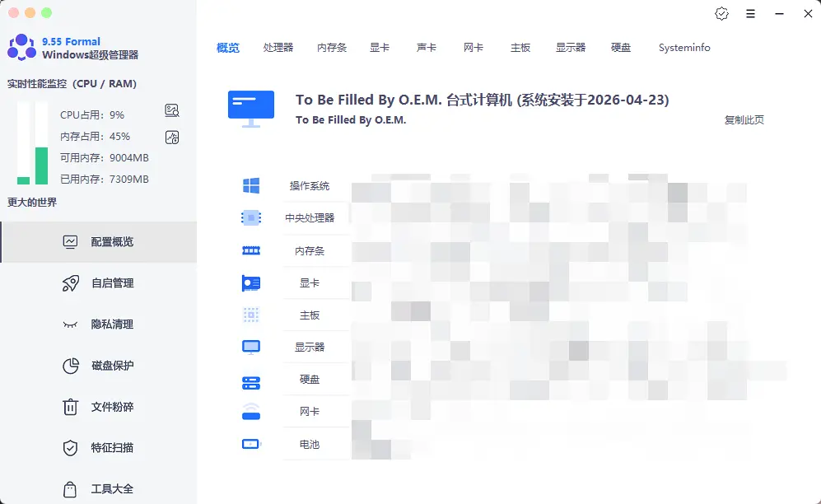Open the hamburger menu icon in title bar
This screenshot has width=821, height=504.
(750, 14)
